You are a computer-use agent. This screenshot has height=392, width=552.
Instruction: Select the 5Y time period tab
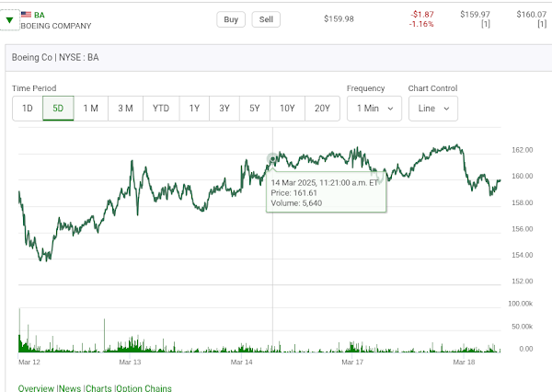pyautogui.click(x=255, y=109)
